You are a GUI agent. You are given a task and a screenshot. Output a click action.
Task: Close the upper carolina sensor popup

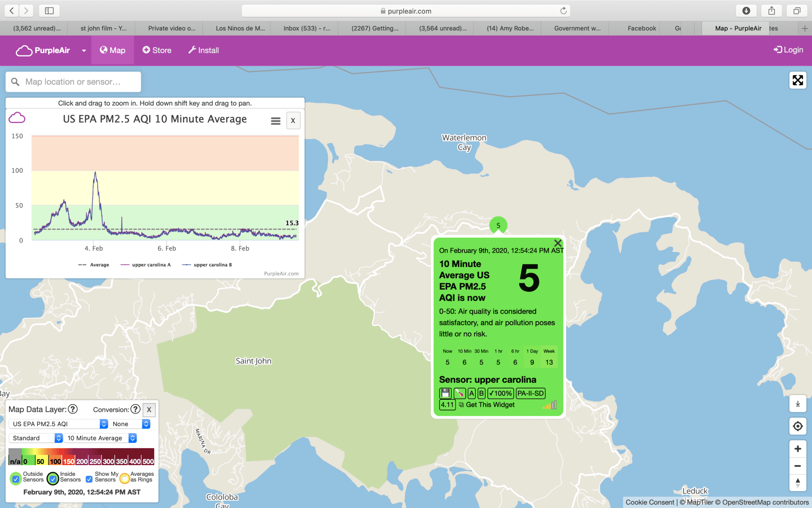point(558,243)
